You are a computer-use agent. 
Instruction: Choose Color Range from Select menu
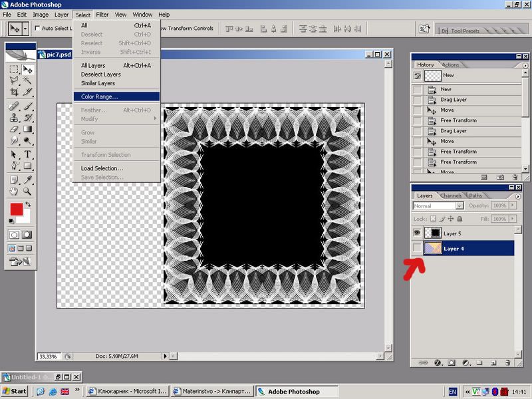116,96
